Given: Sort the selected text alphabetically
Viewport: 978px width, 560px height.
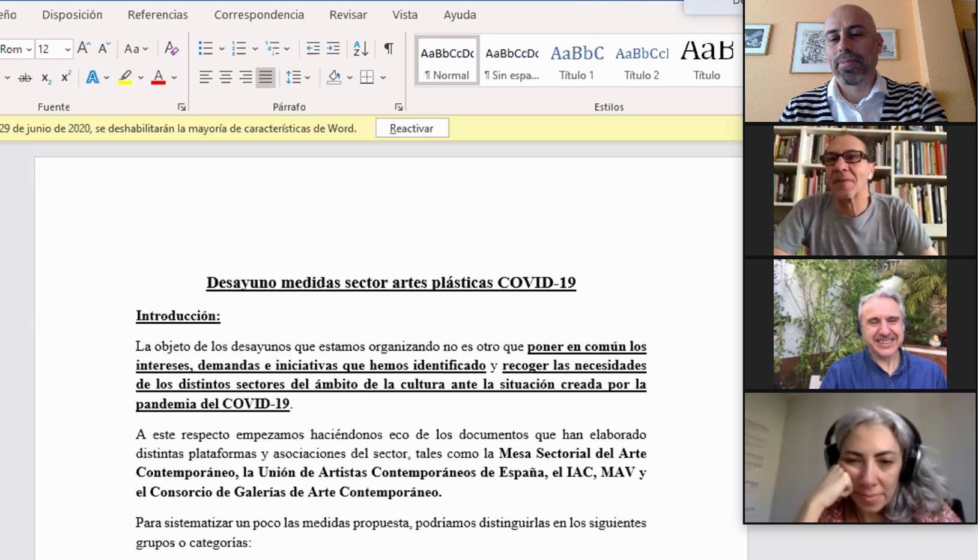Looking at the screenshot, I should click(360, 49).
